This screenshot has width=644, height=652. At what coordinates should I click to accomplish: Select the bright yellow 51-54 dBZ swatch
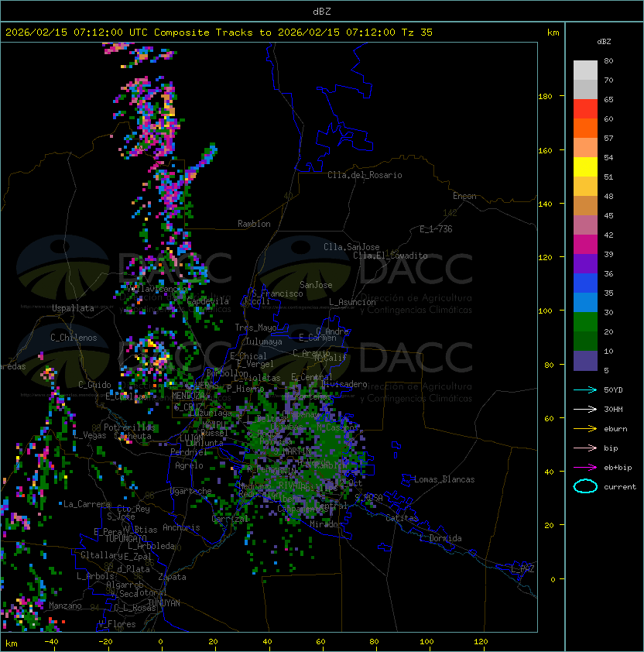[x=585, y=166]
